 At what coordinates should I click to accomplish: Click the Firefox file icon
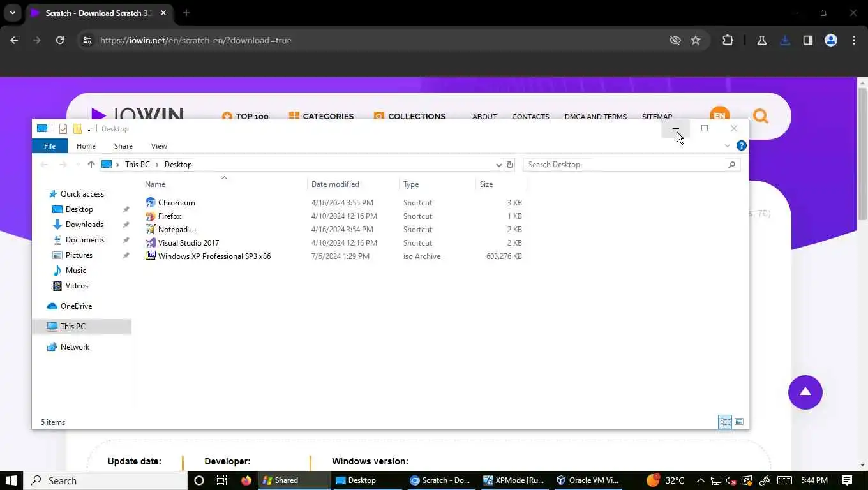[151, 216]
